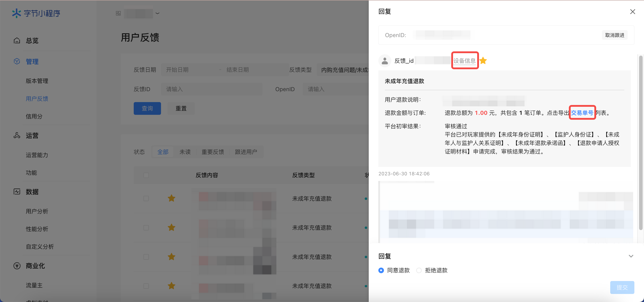644x302 pixels.
Task: Check the second feedback row checkbox
Action: (x=146, y=228)
